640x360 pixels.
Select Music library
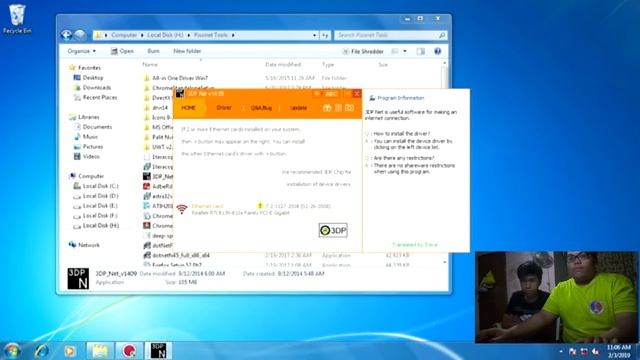[90, 137]
